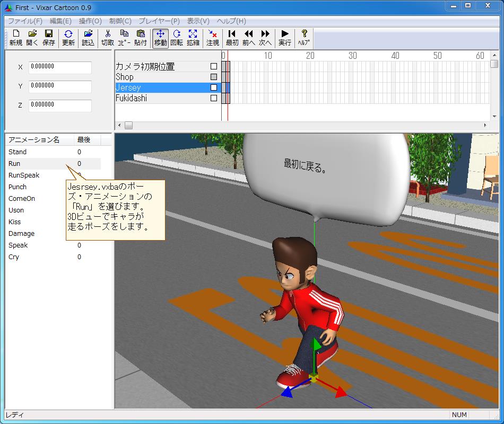
Task: Toggle the Shop track checkbox
Action: (x=214, y=77)
